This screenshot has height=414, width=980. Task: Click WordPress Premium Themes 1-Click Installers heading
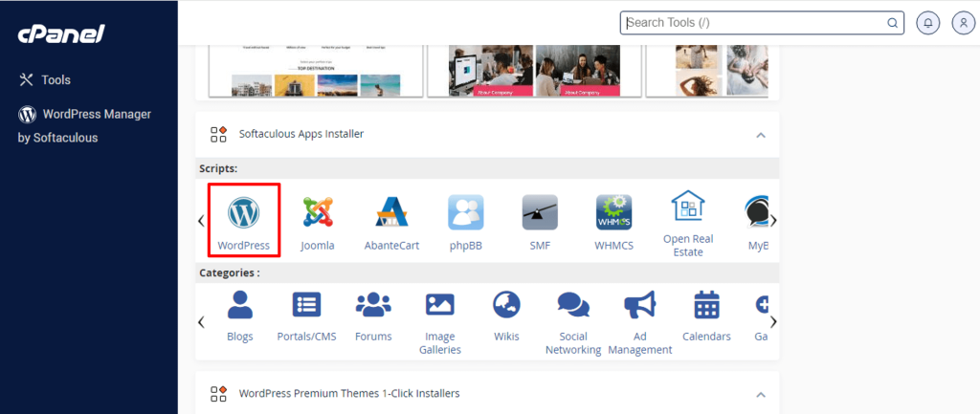349,393
